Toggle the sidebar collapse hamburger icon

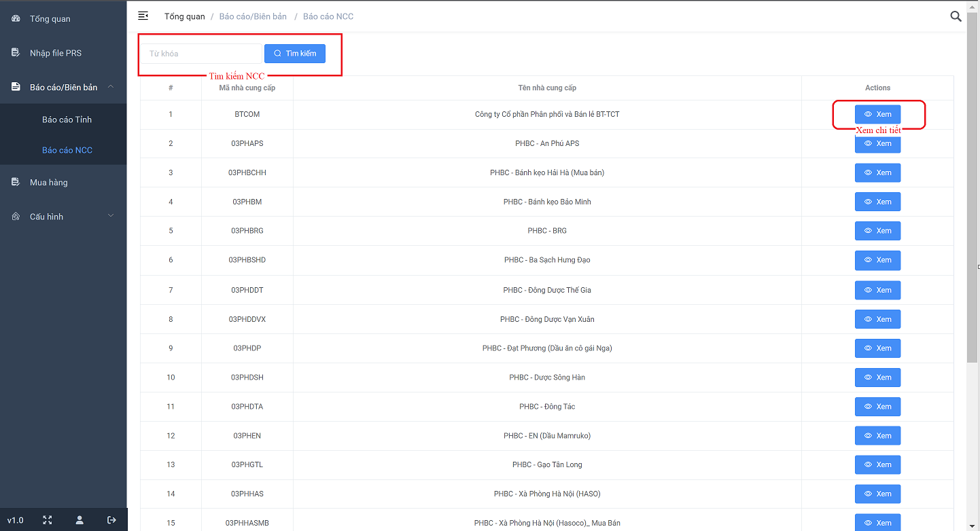pos(143,16)
